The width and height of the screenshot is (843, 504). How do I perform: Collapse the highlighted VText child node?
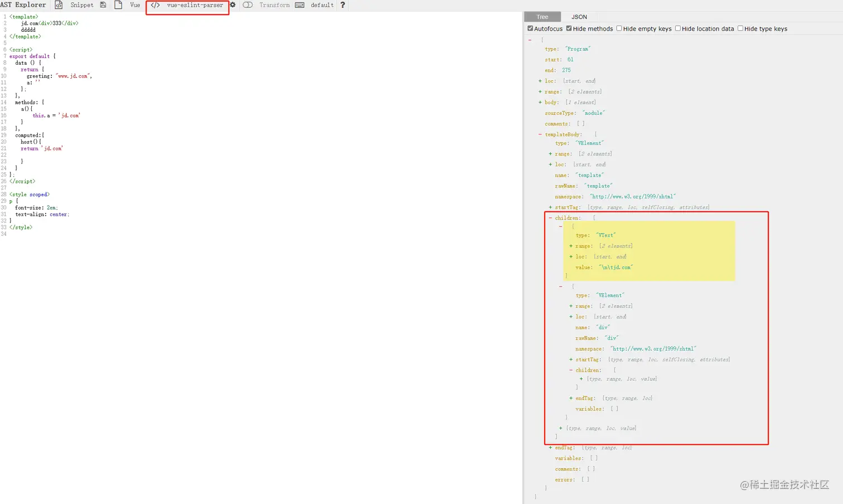(560, 226)
